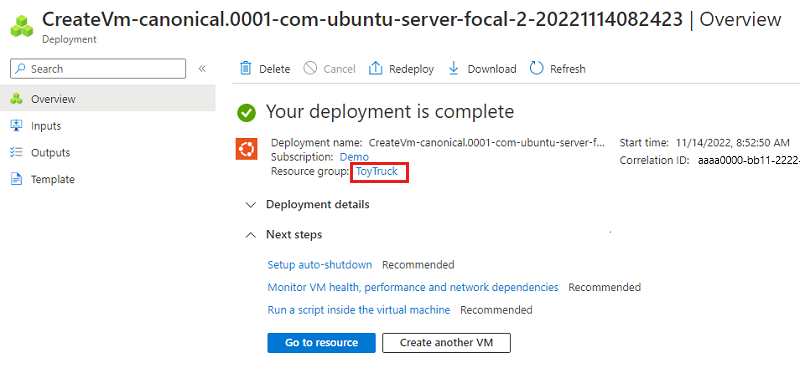Open the ToyTruck resource group link
Image resolution: width=800 pixels, height=368 pixels.
pos(377,171)
